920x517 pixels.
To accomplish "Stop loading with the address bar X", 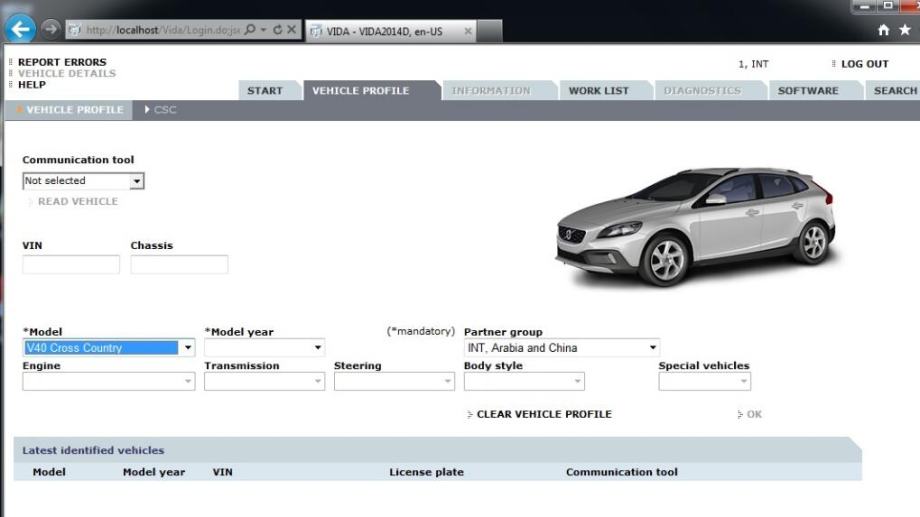I will [x=292, y=29].
